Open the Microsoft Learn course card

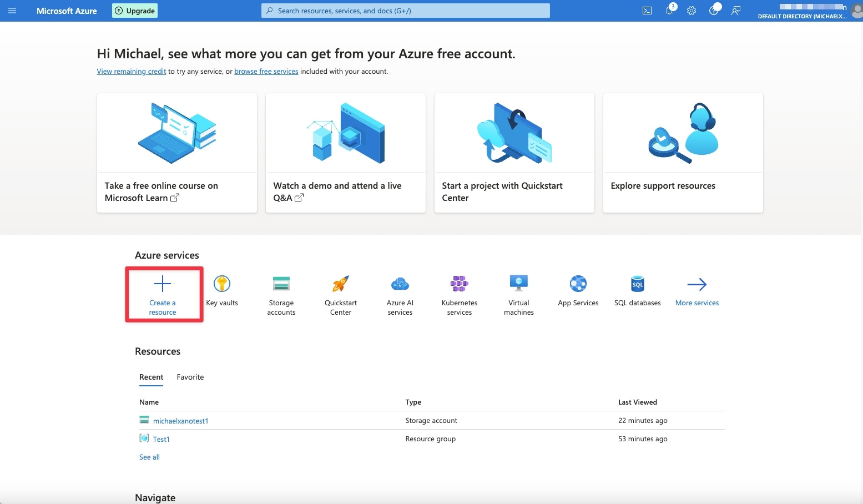click(177, 153)
